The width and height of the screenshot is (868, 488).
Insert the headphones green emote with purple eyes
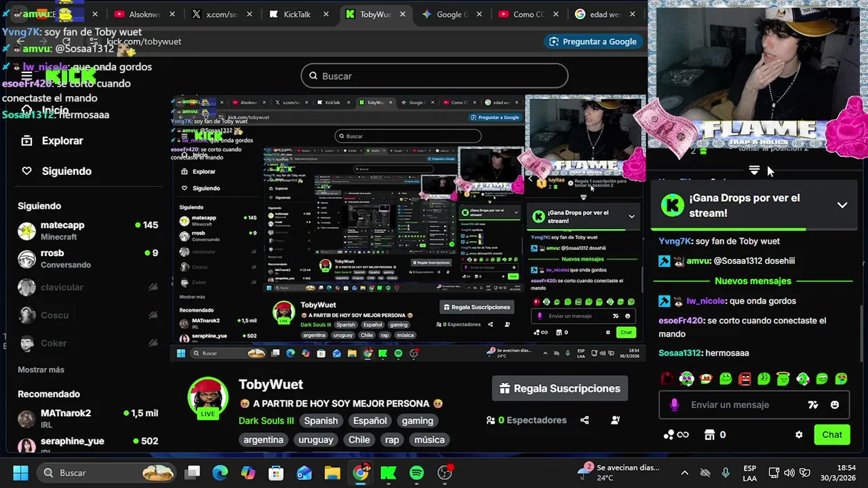click(x=687, y=379)
